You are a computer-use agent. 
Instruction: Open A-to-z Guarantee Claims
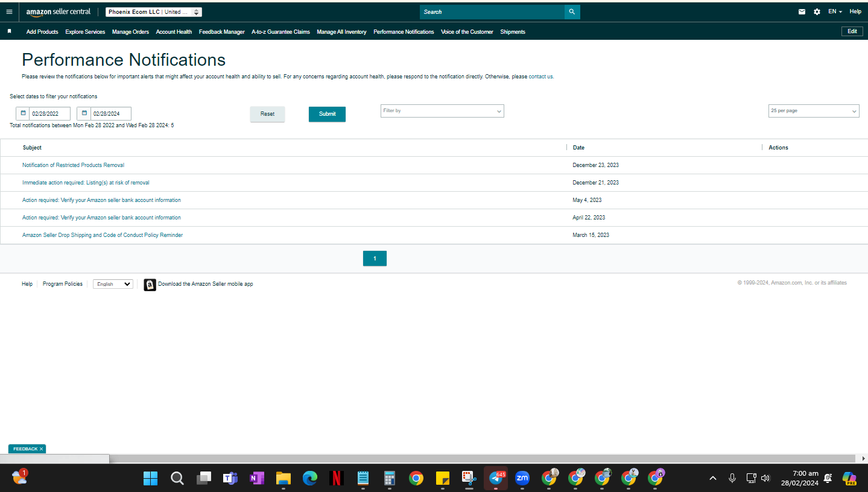pos(280,32)
